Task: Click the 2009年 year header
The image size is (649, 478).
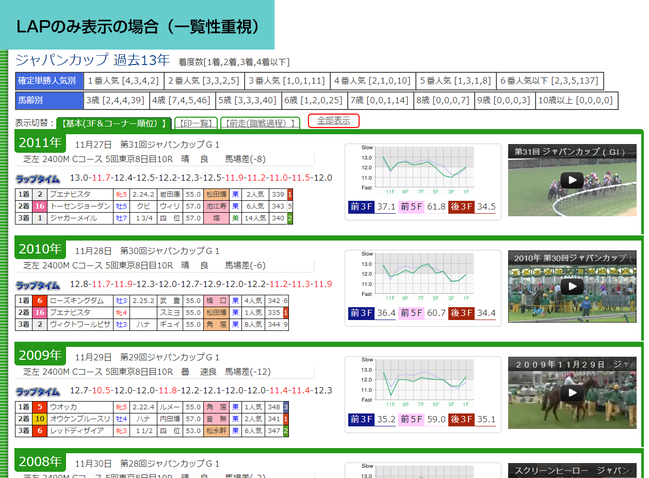Action: [x=40, y=355]
